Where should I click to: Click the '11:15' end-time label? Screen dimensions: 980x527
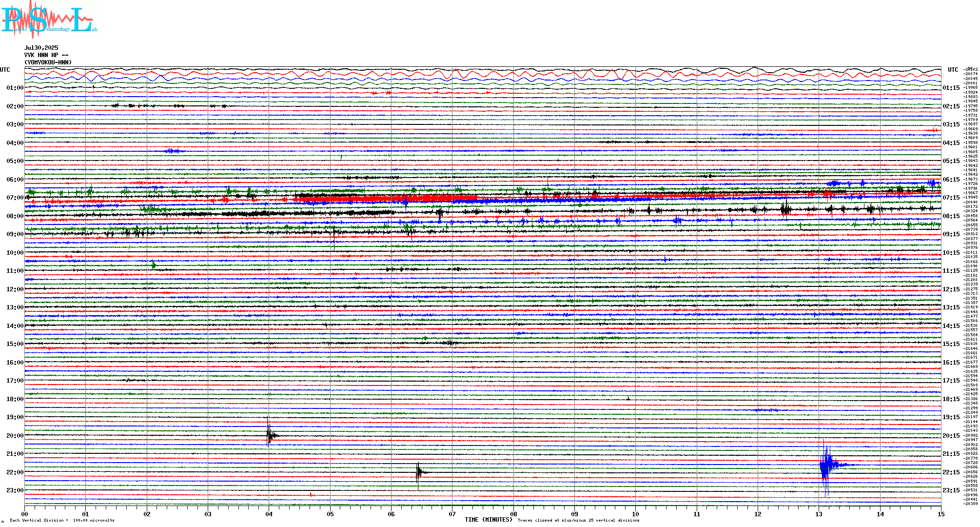[x=951, y=271]
